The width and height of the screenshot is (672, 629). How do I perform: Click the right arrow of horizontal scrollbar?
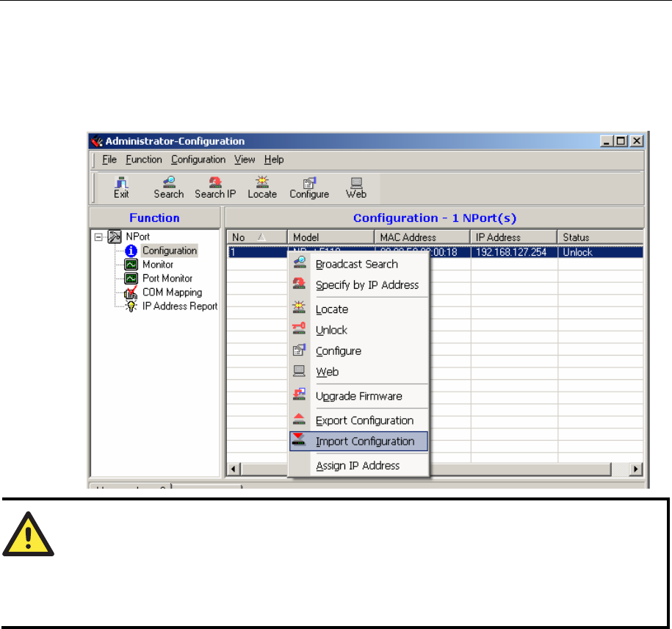pos(636,469)
